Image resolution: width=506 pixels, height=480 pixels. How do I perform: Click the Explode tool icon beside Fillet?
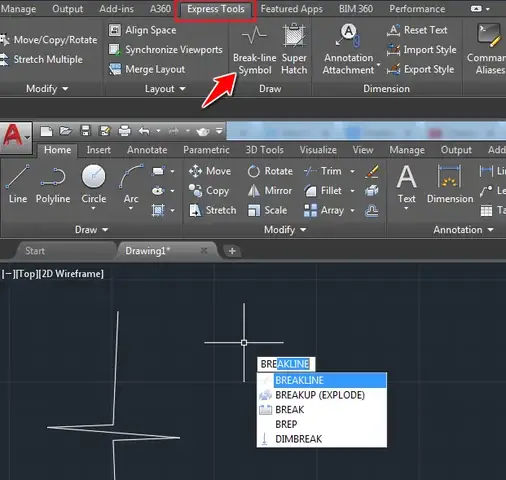372,191
